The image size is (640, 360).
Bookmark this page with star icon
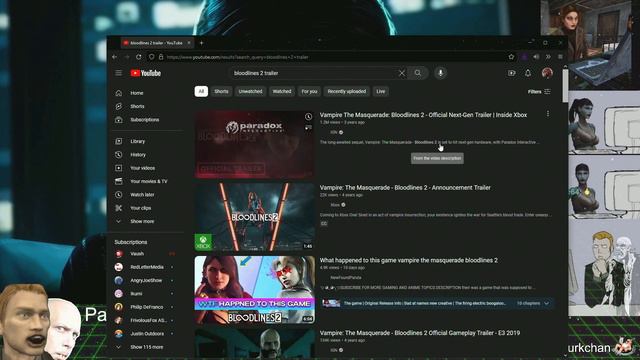tap(511, 57)
